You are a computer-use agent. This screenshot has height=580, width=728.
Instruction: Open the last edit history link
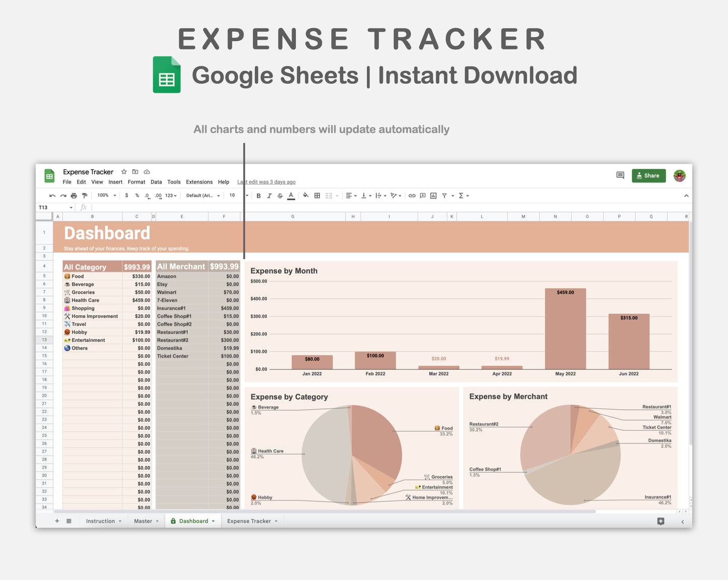pos(266,182)
